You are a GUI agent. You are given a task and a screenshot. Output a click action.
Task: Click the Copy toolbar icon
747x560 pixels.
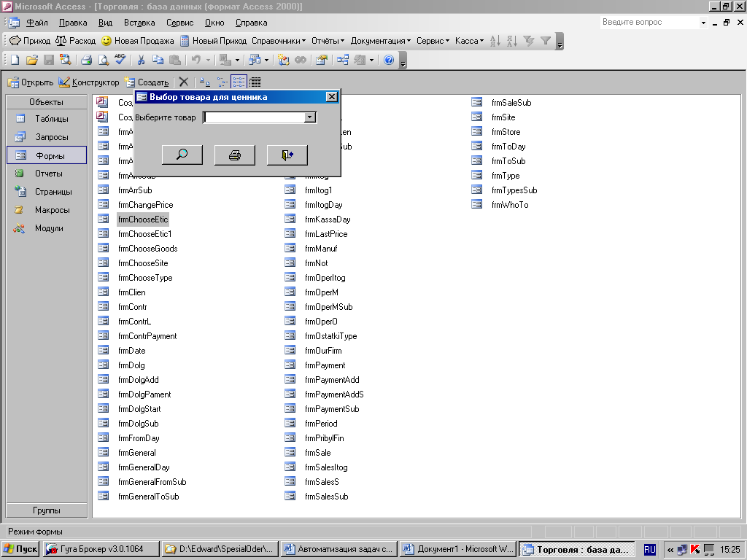(x=158, y=60)
